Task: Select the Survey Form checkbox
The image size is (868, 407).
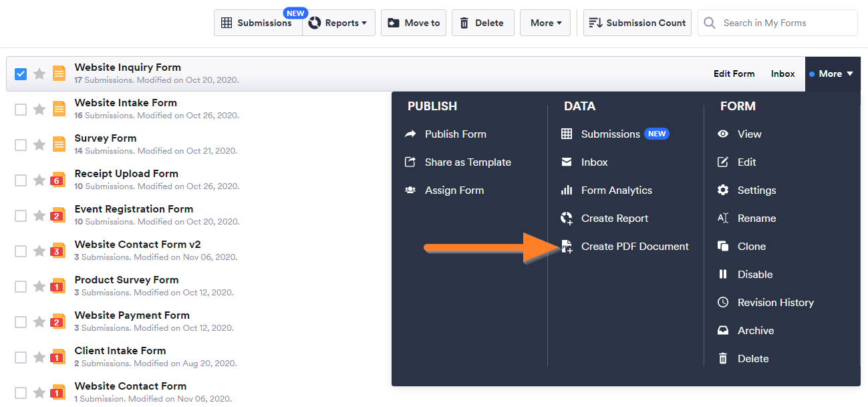Action: tap(21, 144)
